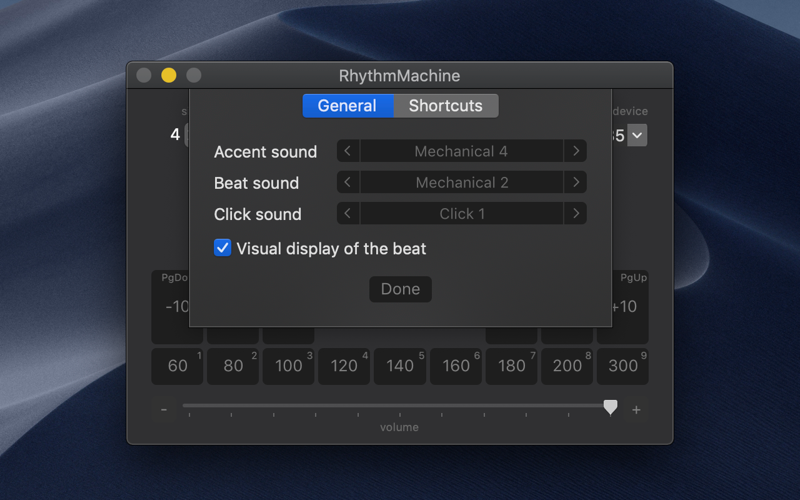This screenshot has width=800, height=500.
Task: Go to next Accent sound
Action: pyautogui.click(x=576, y=151)
